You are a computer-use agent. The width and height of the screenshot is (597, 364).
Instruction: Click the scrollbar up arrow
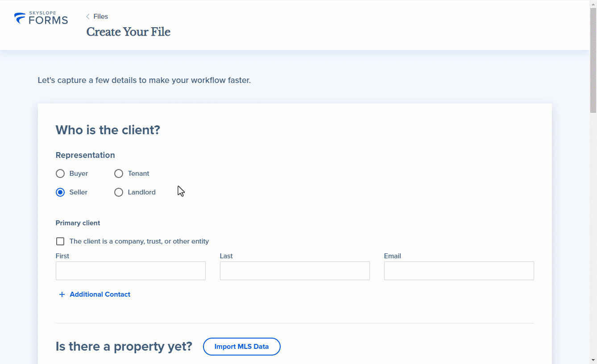[593, 4]
